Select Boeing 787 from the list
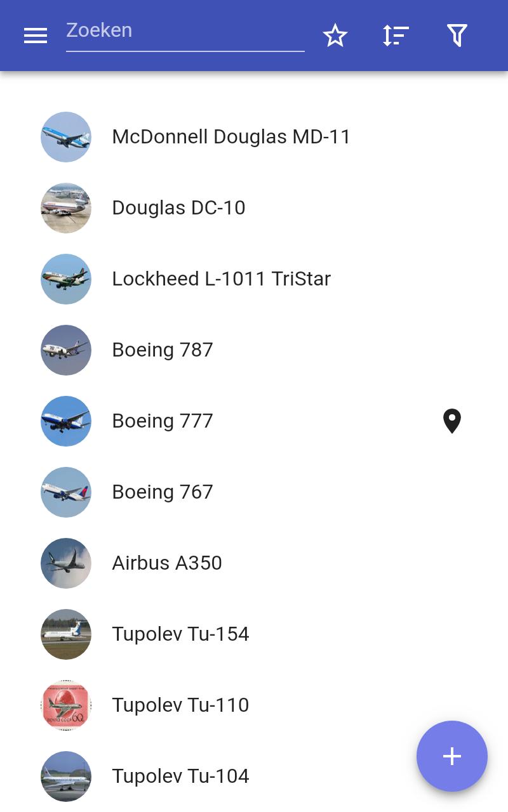Viewport: 508px width, 812px height. click(254, 350)
